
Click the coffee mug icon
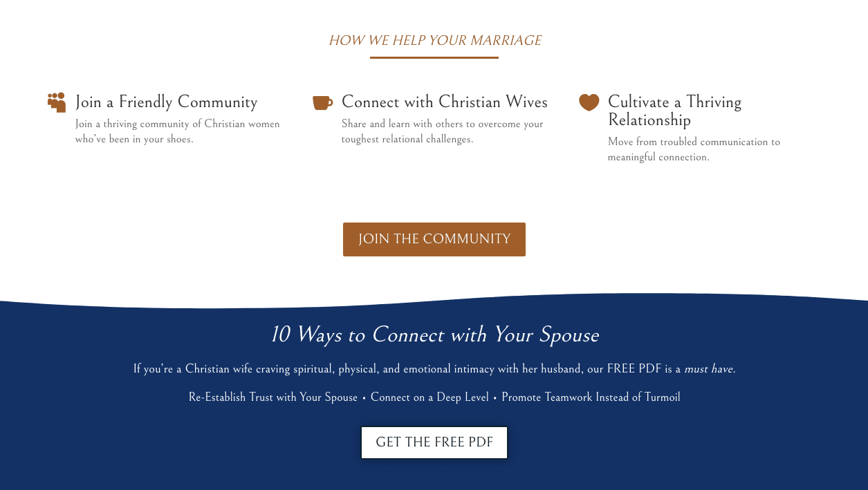(x=322, y=103)
